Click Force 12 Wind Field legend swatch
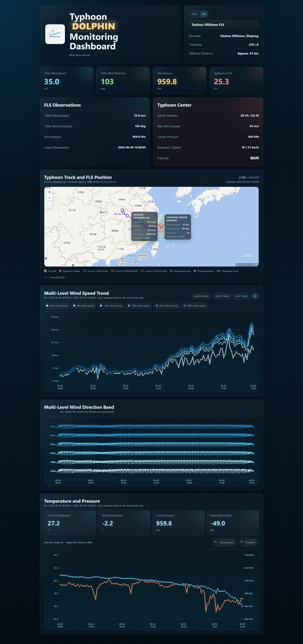The height and width of the screenshot is (644, 303). tap(142, 271)
